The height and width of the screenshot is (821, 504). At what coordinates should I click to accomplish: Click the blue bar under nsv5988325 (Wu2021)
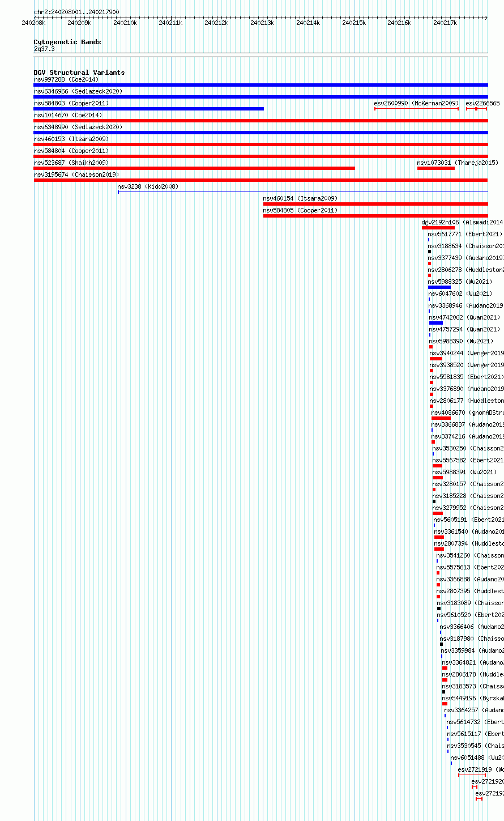(x=439, y=287)
